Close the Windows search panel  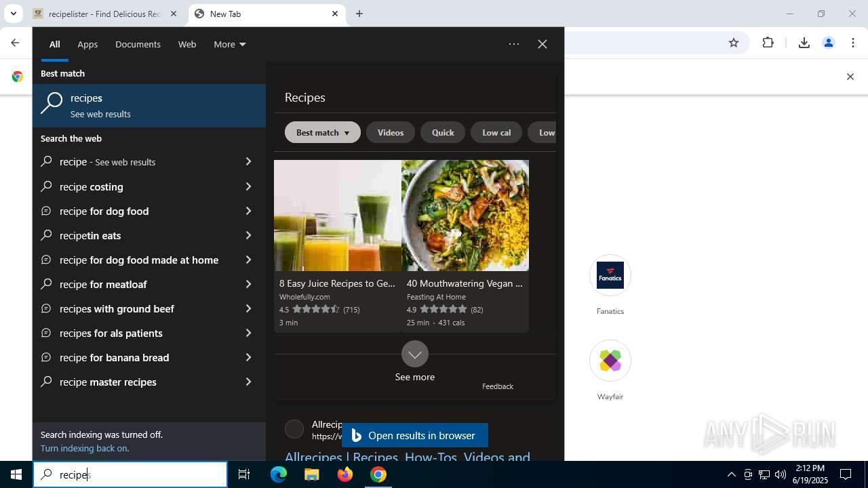(x=542, y=44)
